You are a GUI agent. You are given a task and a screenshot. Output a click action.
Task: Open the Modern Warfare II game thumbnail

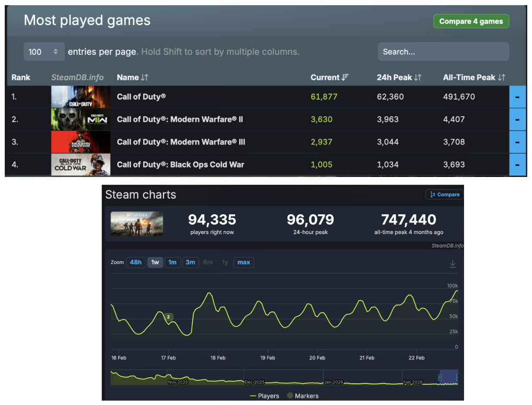click(81, 119)
